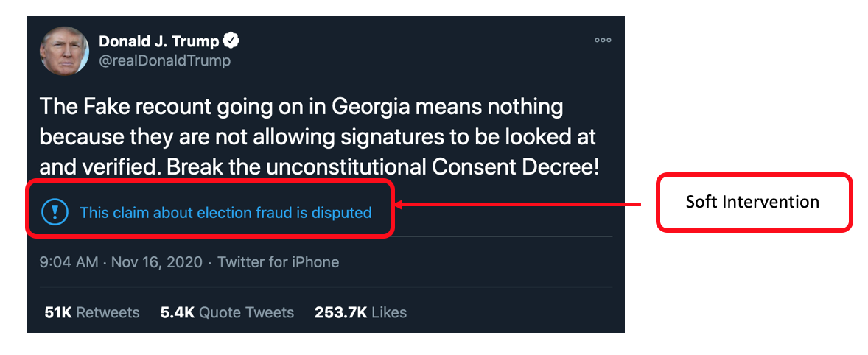View the 253.7K Likes list
The width and height of the screenshot is (868, 355).
click(360, 312)
